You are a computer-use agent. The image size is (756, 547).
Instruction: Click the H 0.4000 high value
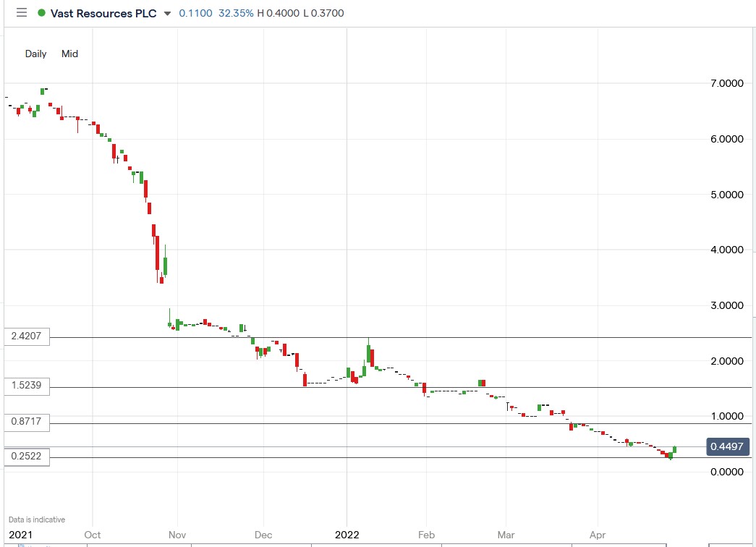click(277, 12)
